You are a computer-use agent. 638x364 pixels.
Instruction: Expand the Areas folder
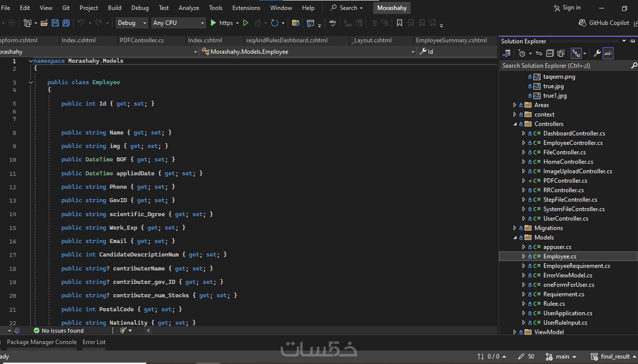(515, 105)
